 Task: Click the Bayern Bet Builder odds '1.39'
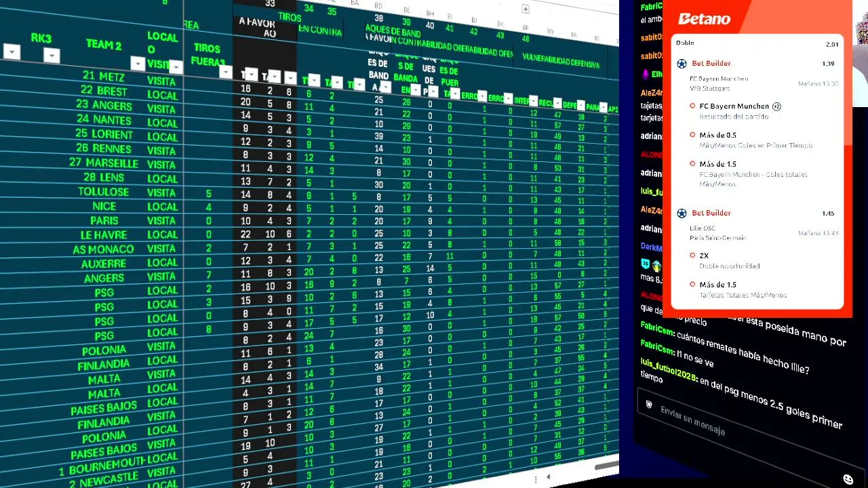[828, 64]
